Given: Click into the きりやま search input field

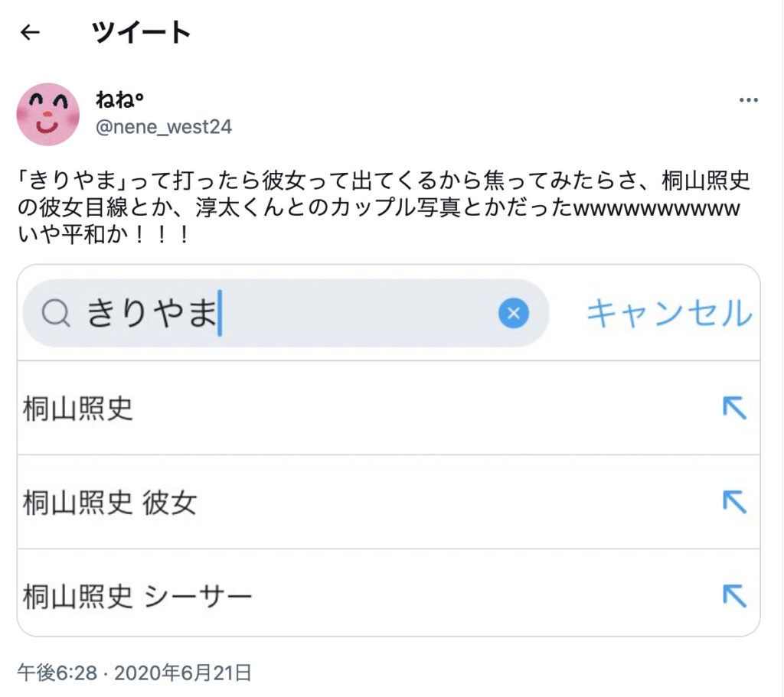Looking at the screenshot, I should (x=286, y=313).
